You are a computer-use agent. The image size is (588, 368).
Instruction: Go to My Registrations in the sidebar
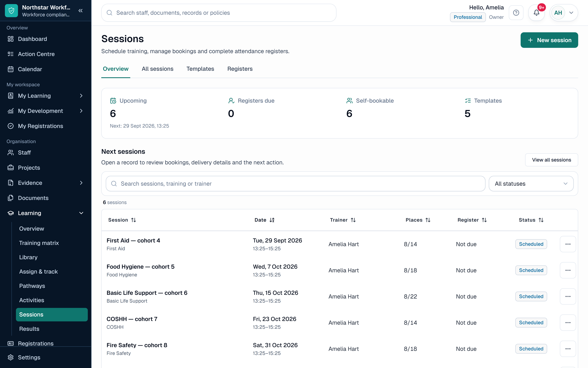pyautogui.click(x=46, y=126)
